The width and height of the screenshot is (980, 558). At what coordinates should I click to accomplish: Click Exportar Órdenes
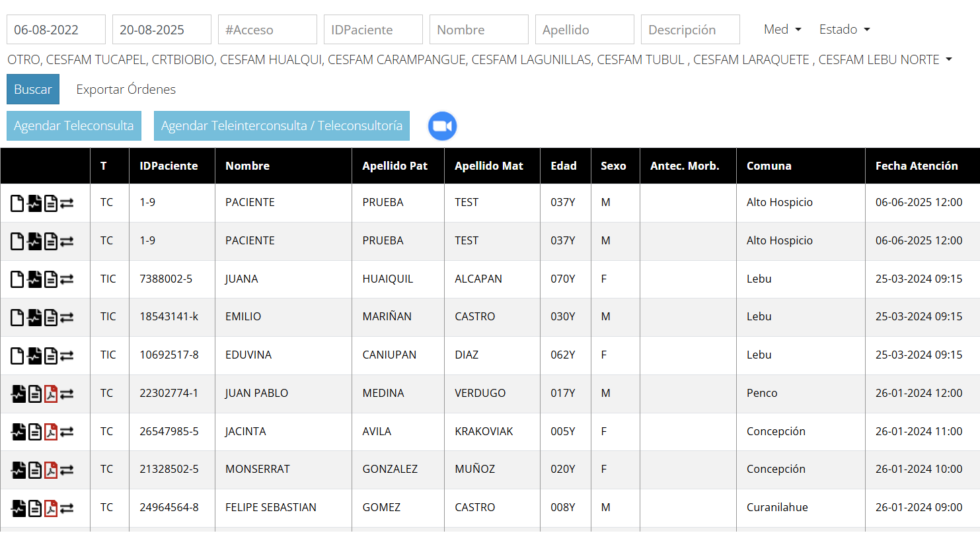coord(126,89)
